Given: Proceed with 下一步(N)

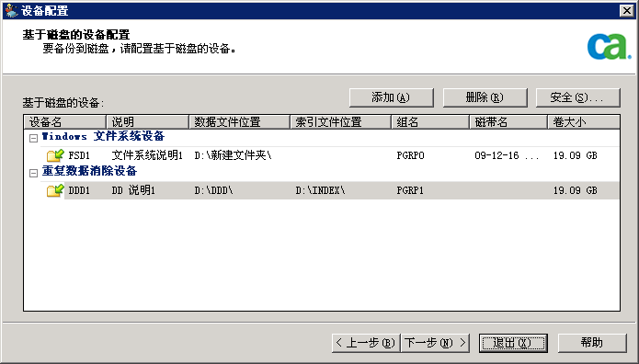Looking at the screenshot, I should pyautogui.click(x=435, y=343).
